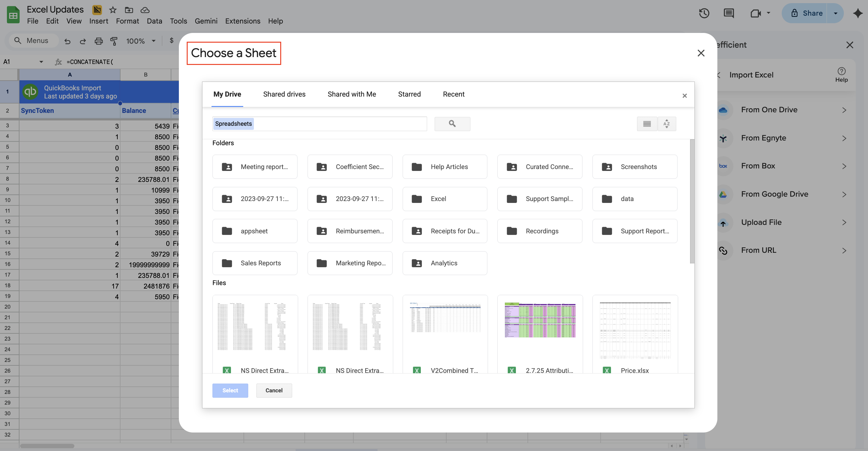
Task: Click the Gemini sparkle icon
Action: point(858,13)
